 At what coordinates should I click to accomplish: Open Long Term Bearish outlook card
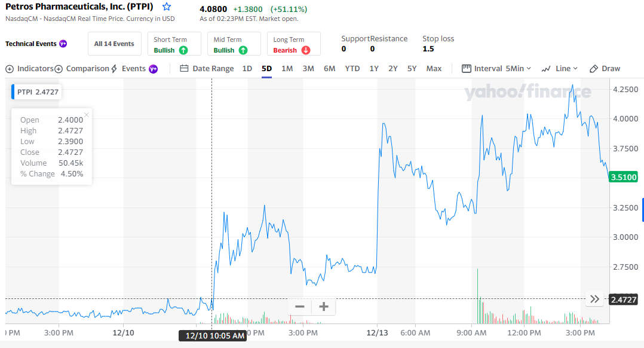tap(294, 44)
